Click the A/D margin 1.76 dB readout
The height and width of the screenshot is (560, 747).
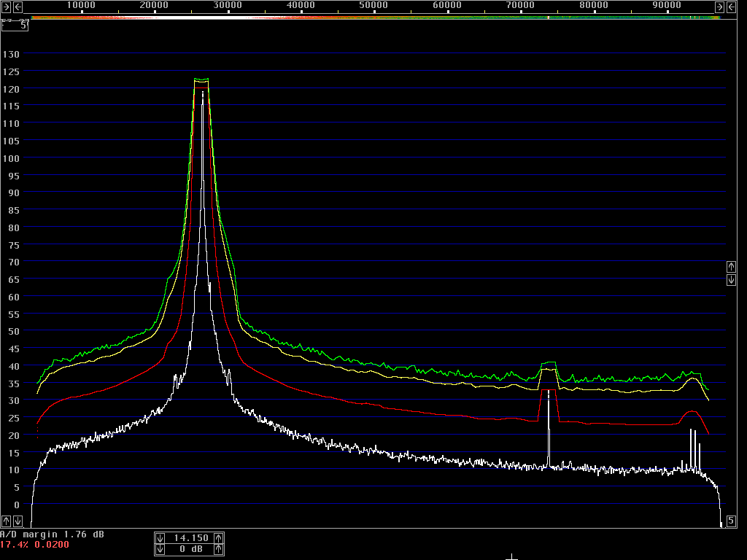point(52,534)
